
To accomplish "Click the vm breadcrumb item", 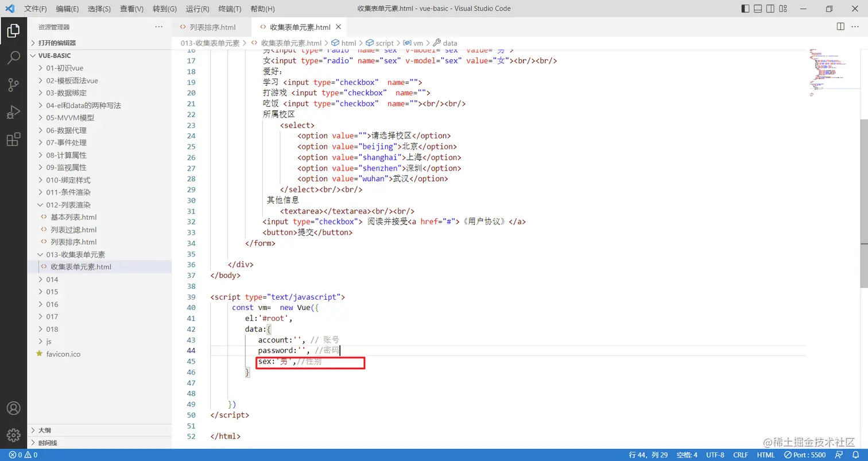I will click(x=413, y=43).
